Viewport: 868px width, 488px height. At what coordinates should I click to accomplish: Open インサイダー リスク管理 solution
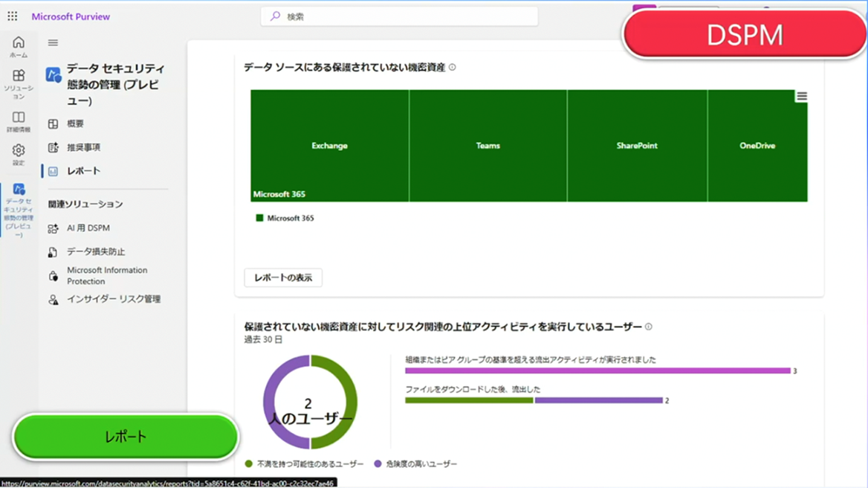coord(114,299)
